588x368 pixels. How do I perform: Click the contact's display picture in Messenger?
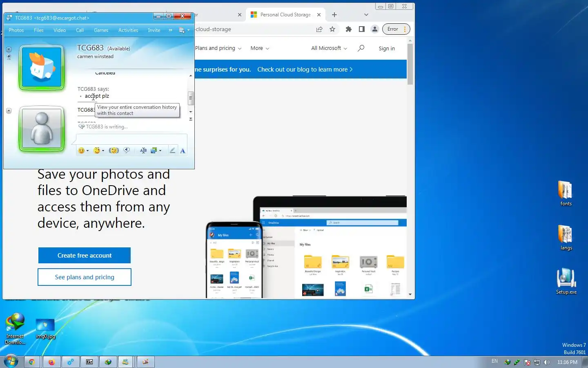pyautogui.click(x=42, y=67)
